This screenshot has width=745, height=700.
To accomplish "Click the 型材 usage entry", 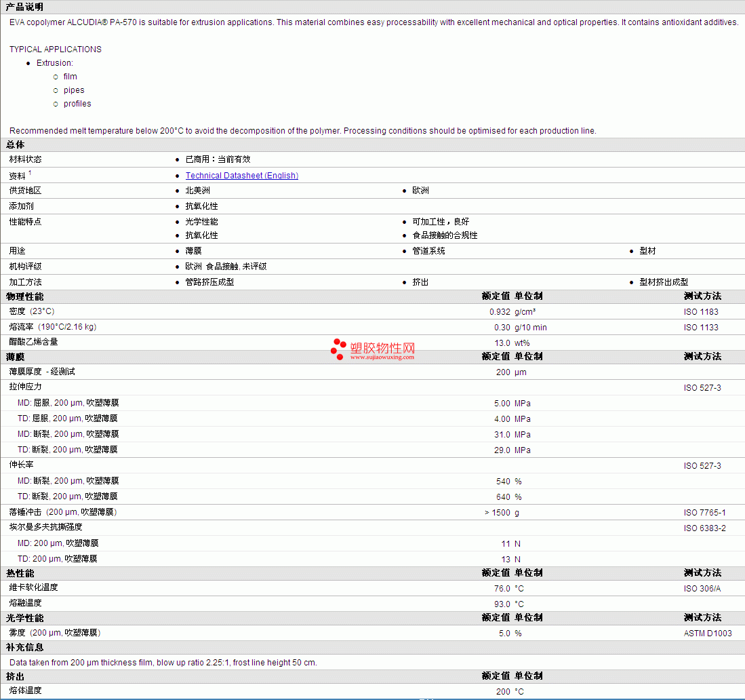I will click(x=647, y=250).
